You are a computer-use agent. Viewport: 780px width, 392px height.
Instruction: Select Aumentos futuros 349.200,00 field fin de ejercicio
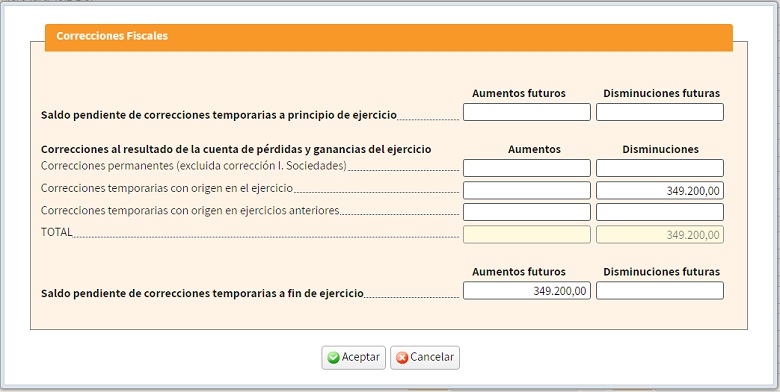click(x=527, y=291)
